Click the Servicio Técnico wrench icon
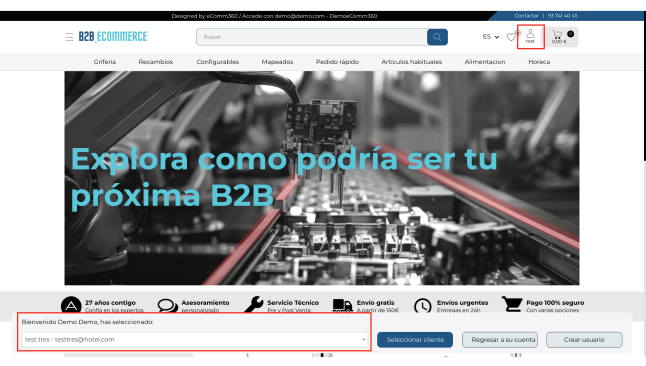 pos(254,305)
